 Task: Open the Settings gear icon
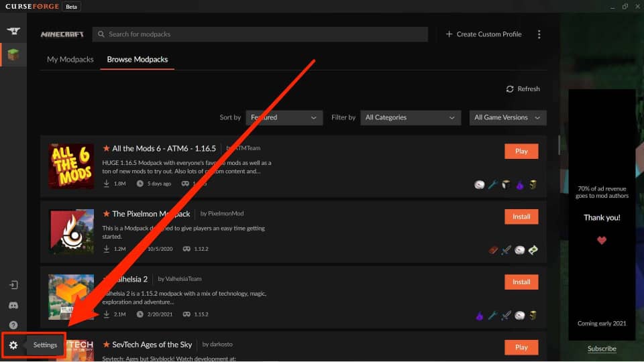[x=13, y=345]
